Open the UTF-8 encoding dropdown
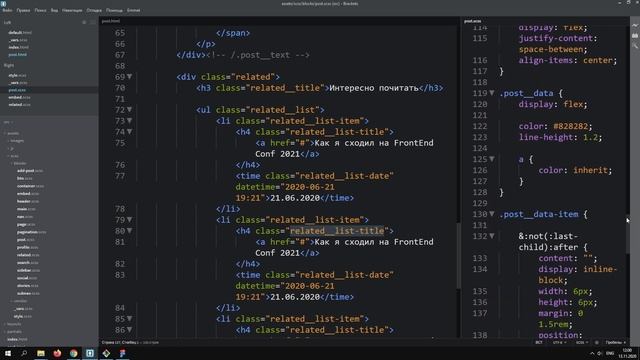Viewport: 640px width, 360px height. (x=559, y=342)
